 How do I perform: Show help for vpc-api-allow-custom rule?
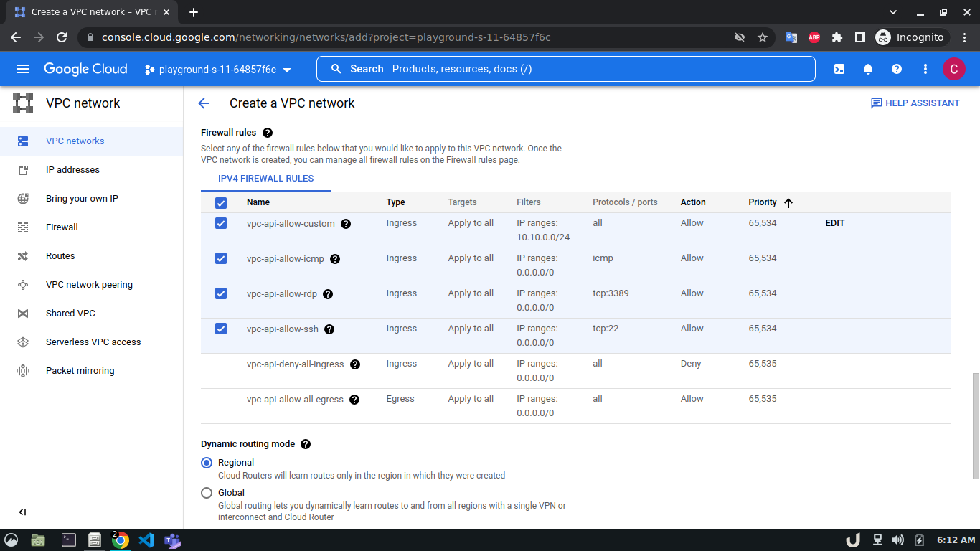(346, 224)
